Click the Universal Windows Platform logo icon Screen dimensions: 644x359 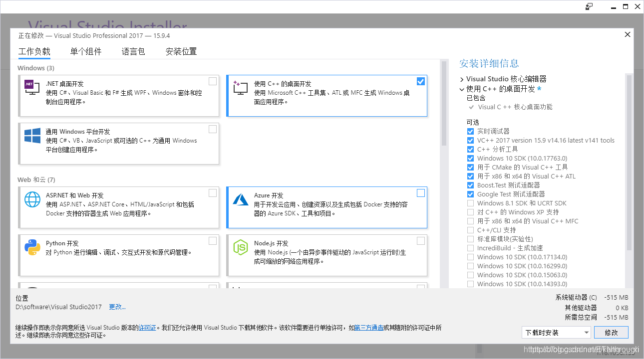(x=32, y=136)
